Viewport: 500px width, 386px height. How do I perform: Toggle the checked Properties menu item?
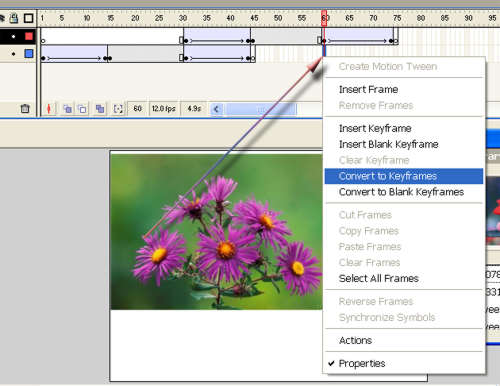(x=362, y=363)
